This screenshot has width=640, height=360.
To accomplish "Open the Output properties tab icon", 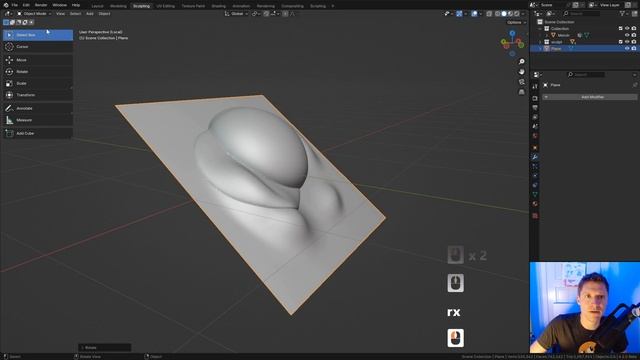I will click(535, 108).
